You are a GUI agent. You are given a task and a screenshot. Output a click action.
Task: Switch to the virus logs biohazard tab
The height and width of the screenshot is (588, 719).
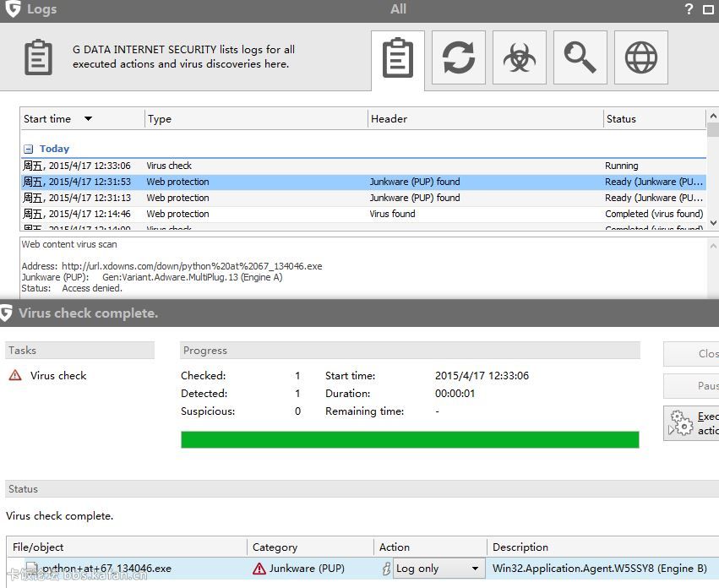(x=520, y=57)
